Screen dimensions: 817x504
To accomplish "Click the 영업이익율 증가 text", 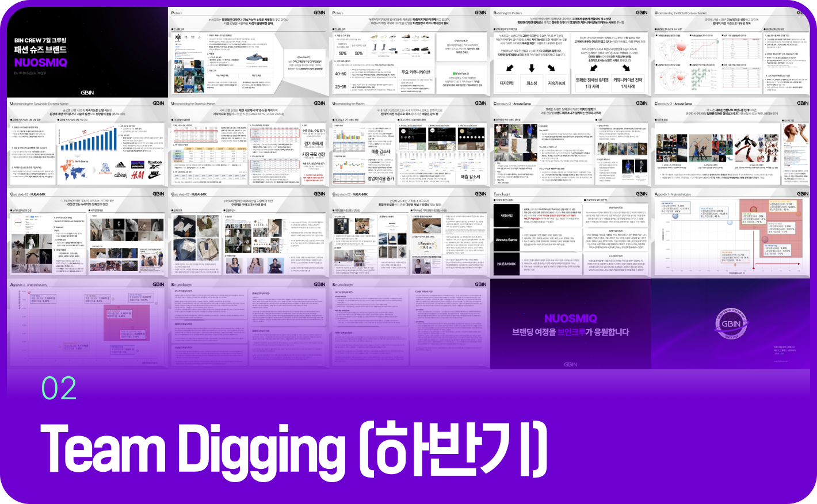I will pyautogui.click(x=381, y=179).
